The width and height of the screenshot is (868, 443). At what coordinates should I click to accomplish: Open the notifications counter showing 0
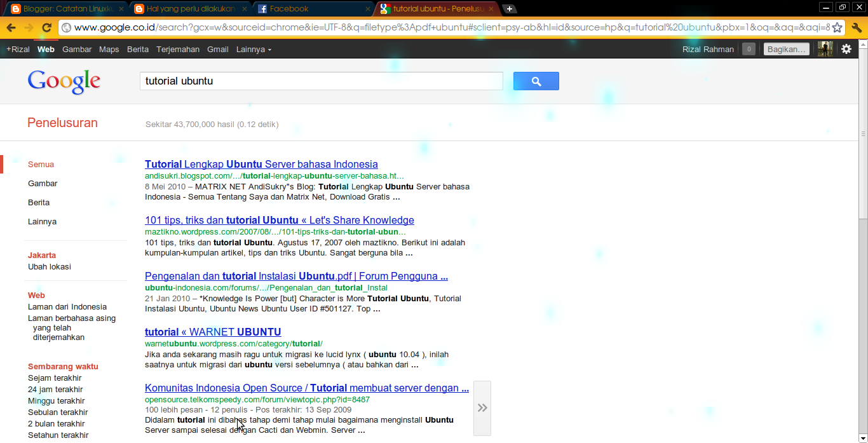(749, 49)
